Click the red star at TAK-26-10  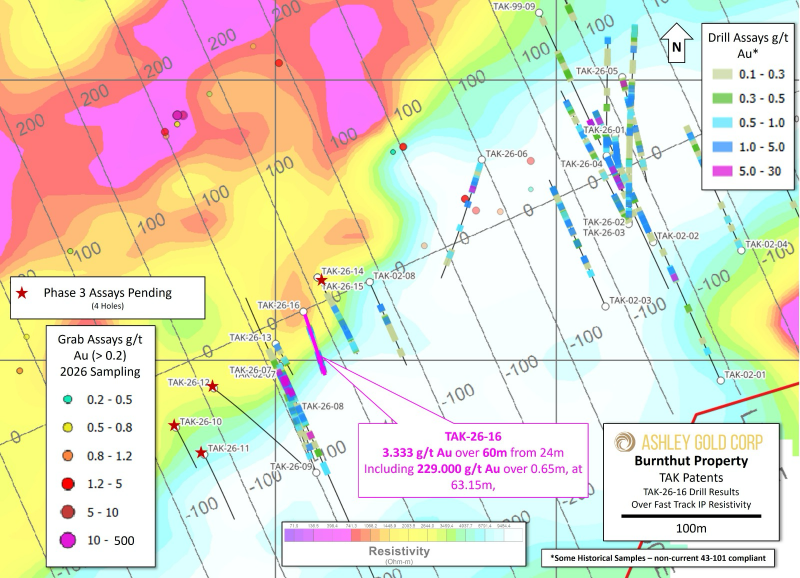[174, 425]
